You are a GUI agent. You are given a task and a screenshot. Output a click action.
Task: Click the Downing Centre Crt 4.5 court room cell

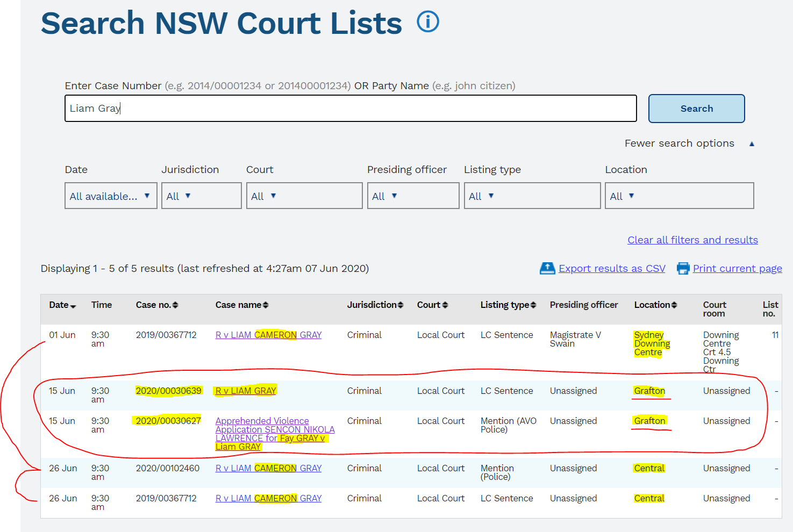coord(721,352)
